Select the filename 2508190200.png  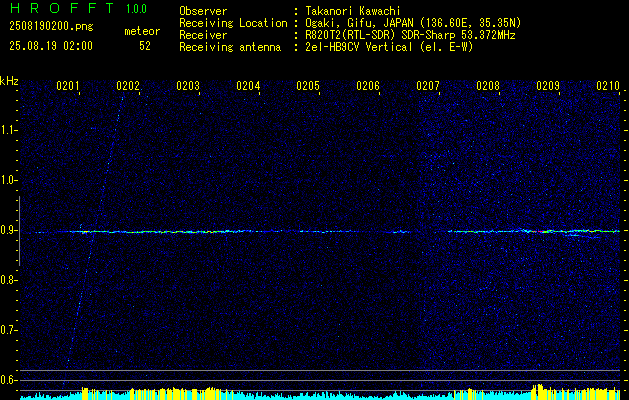(51, 27)
